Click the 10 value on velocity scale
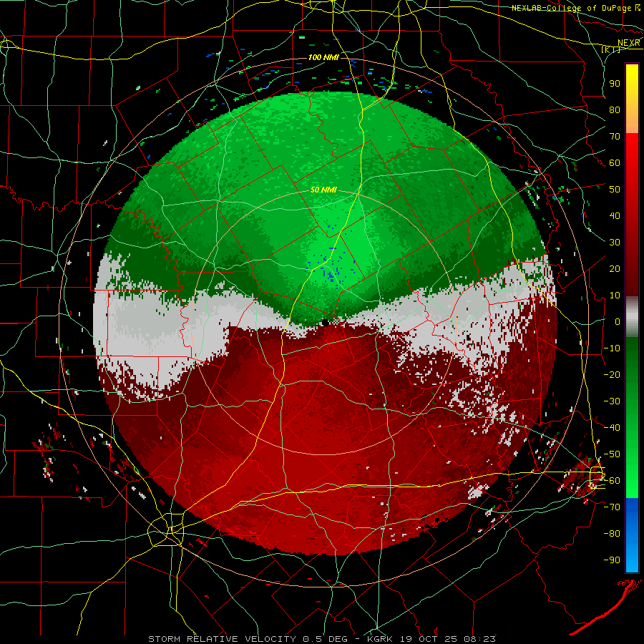 click(615, 296)
